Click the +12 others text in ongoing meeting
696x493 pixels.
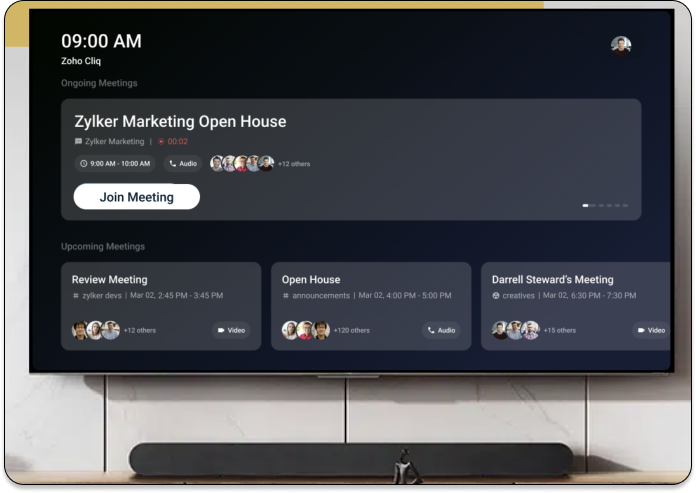[x=293, y=164]
